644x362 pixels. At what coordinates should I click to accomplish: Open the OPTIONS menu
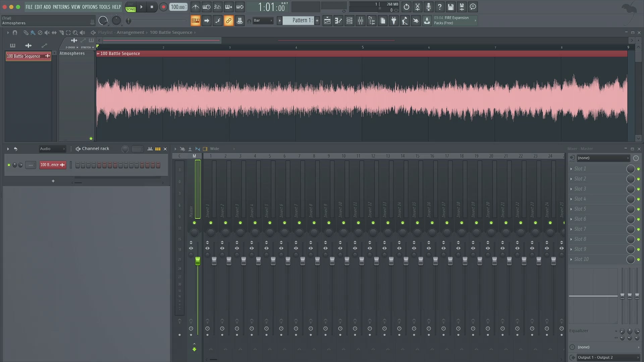point(90,7)
